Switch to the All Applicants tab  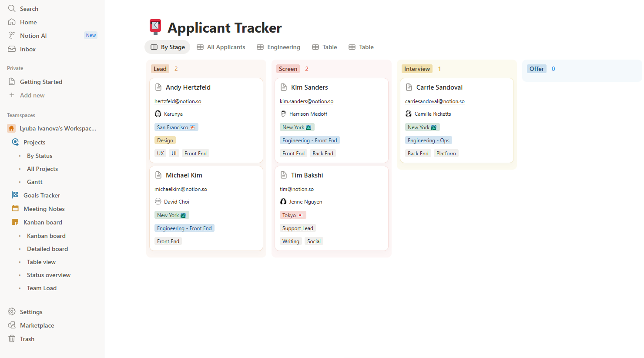click(221, 47)
